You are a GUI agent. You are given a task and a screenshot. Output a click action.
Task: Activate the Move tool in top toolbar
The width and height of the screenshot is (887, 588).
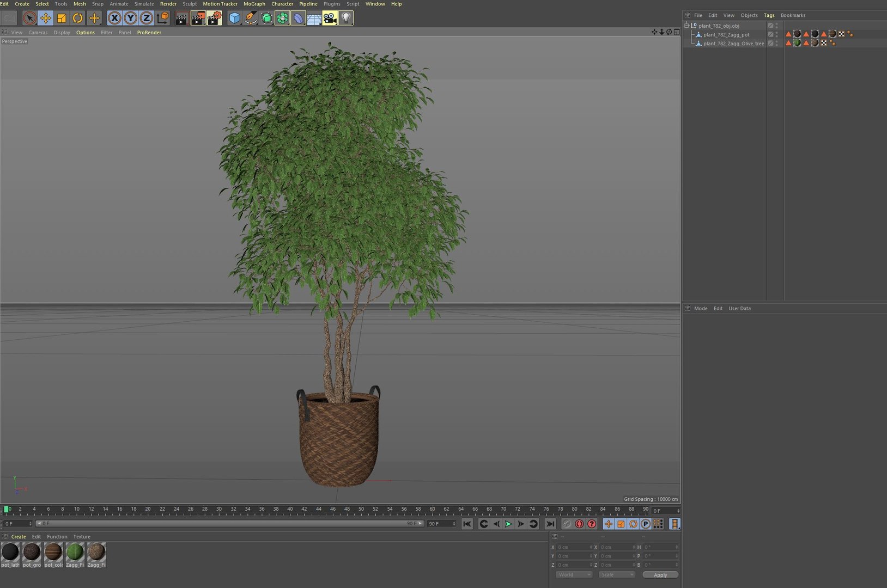[46, 19]
